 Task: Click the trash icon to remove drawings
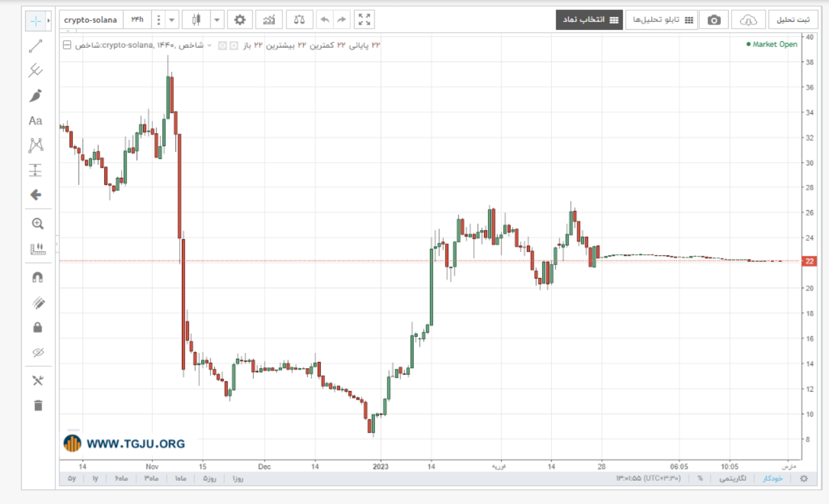[38, 406]
